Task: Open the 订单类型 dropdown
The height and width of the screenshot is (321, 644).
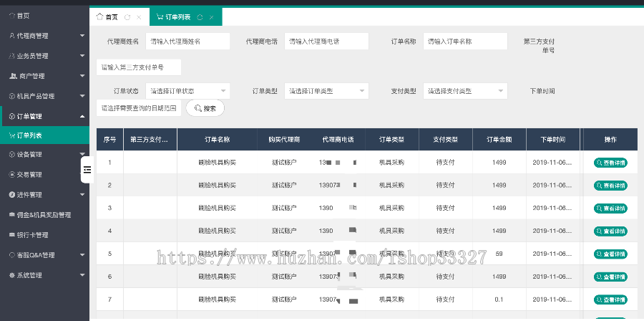Action: click(326, 91)
